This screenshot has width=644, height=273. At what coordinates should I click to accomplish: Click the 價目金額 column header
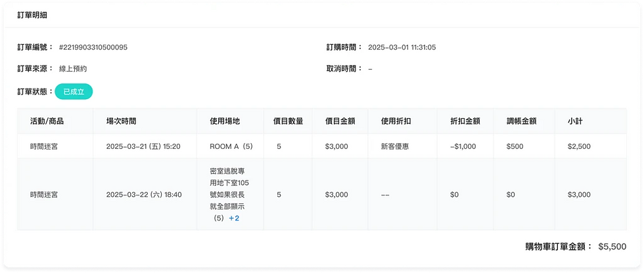pos(340,121)
